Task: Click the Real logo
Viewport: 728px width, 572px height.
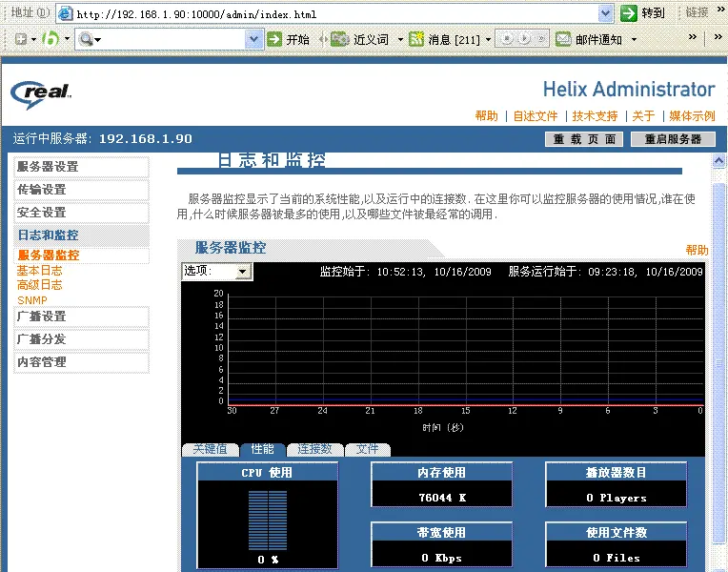Action: (x=41, y=94)
